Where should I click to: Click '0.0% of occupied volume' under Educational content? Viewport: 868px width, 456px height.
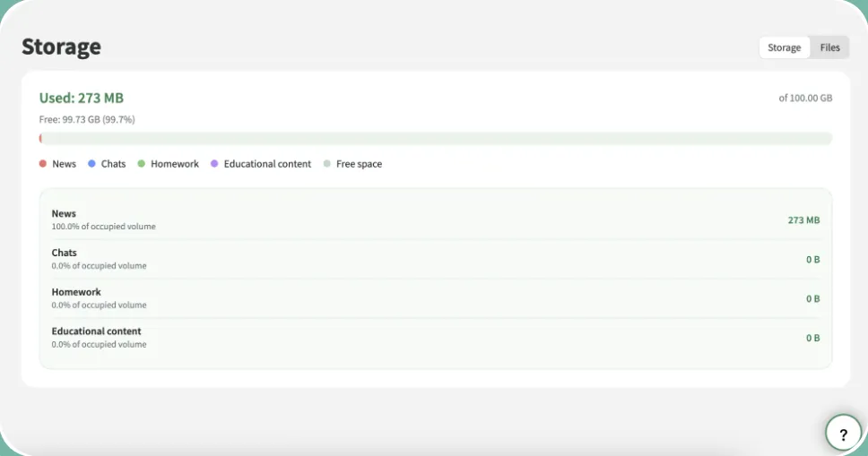[x=100, y=344]
